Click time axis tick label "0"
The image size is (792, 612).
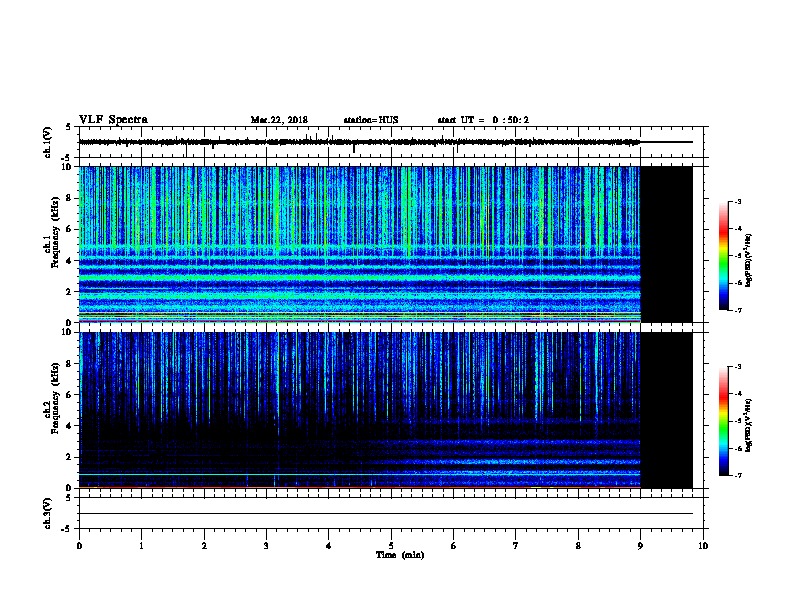[79, 546]
